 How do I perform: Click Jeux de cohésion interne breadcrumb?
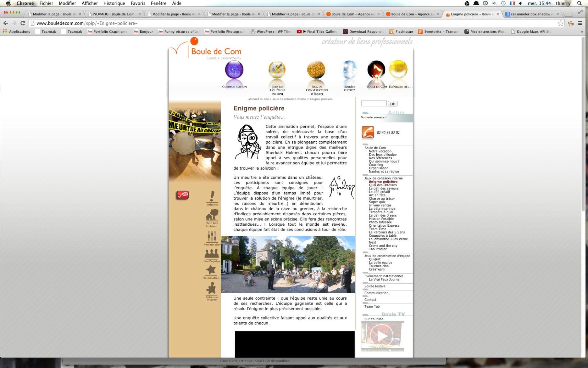pyautogui.click(x=289, y=99)
